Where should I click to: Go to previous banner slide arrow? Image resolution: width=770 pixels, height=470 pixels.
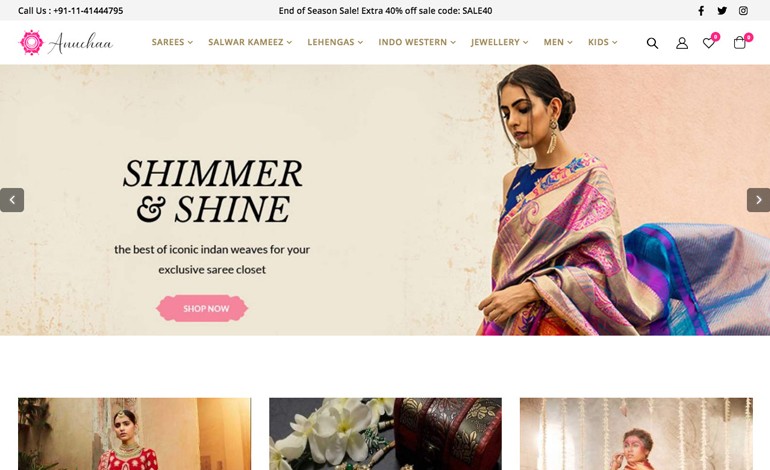pos(12,200)
